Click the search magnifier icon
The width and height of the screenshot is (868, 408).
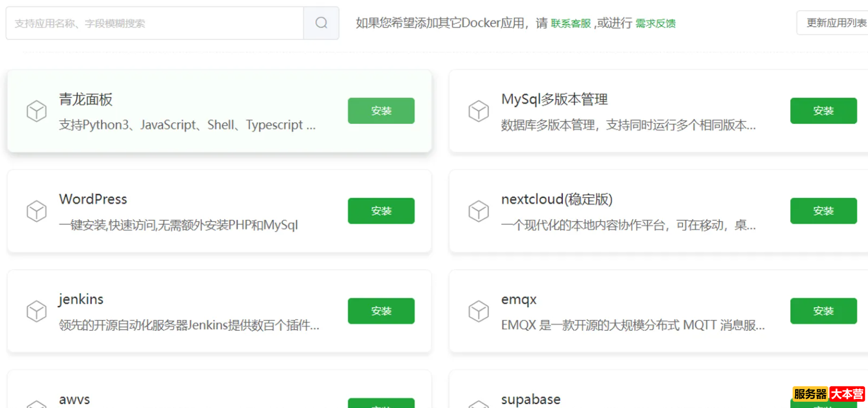(x=321, y=23)
